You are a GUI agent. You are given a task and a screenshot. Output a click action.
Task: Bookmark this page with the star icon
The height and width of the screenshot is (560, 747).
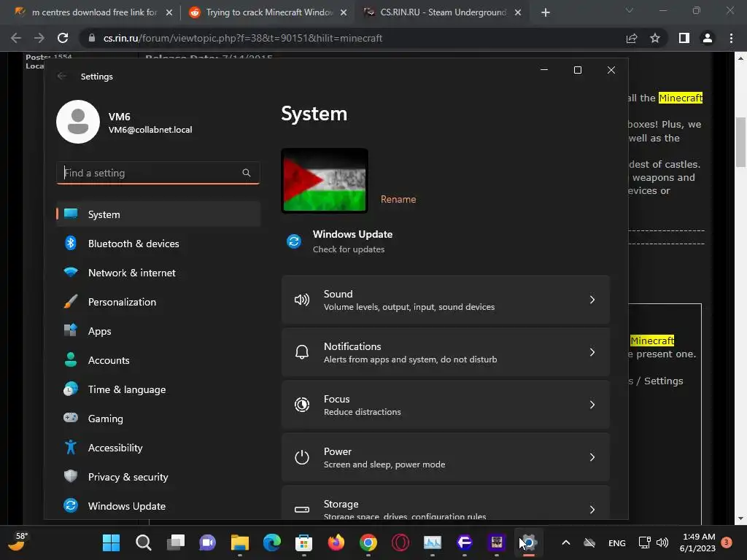(x=655, y=38)
